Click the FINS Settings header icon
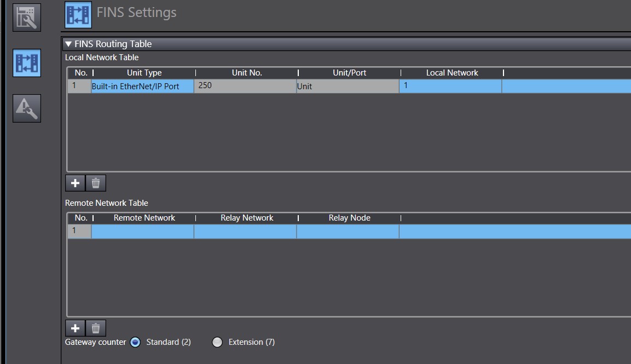This screenshot has width=631, height=364. (x=78, y=15)
